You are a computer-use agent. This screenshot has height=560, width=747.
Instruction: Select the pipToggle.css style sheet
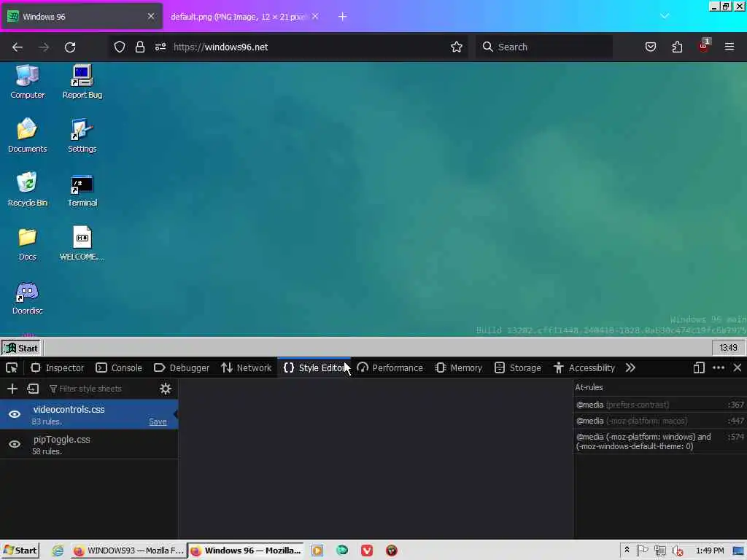89,444
